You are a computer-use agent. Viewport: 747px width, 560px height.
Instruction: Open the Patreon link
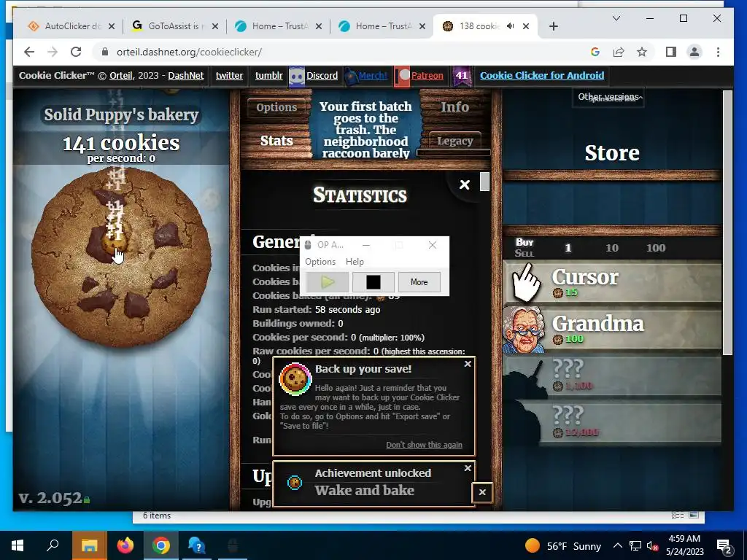(x=427, y=75)
